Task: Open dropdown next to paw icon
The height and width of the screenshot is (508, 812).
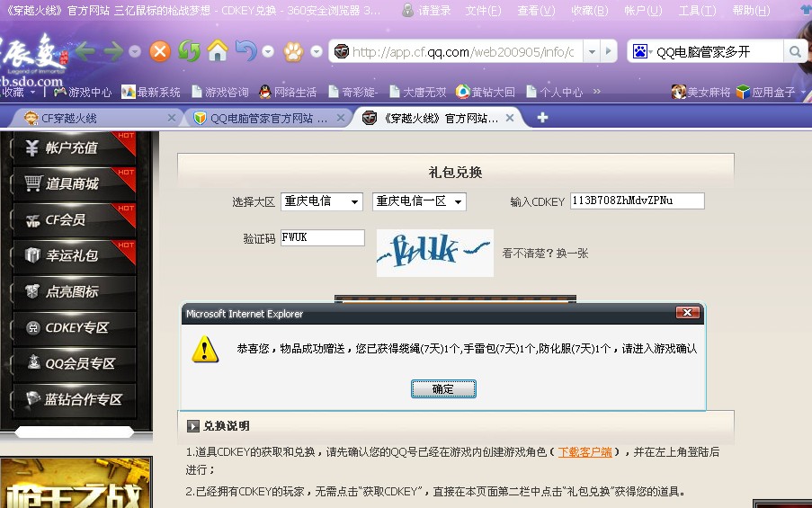Action: [x=316, y=51]
